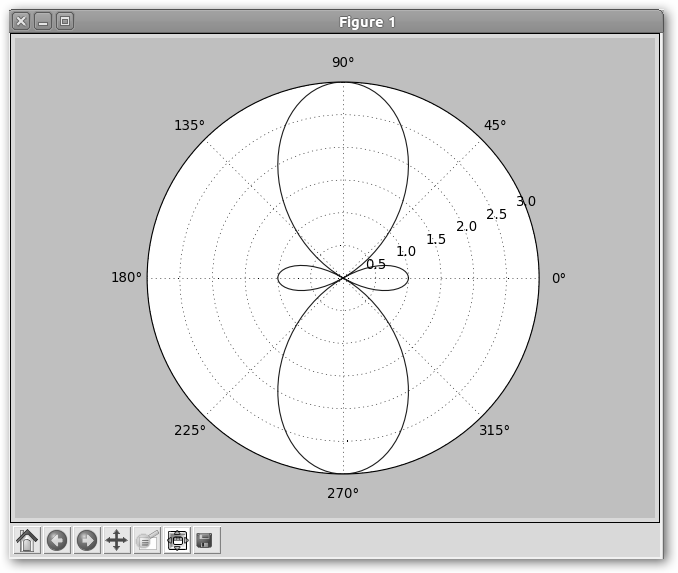Select the Pan axes tool
The image size is (678, 573).
point(117,540)
